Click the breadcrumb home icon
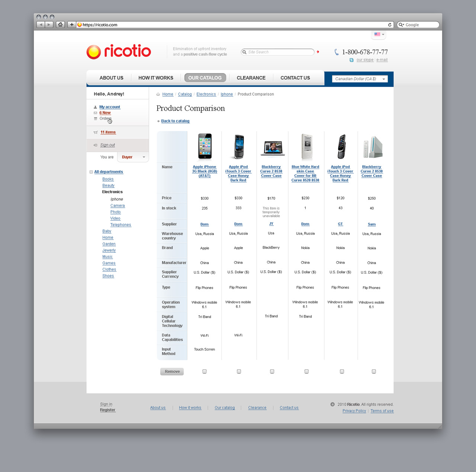476x472 pixels. point(158,95)
